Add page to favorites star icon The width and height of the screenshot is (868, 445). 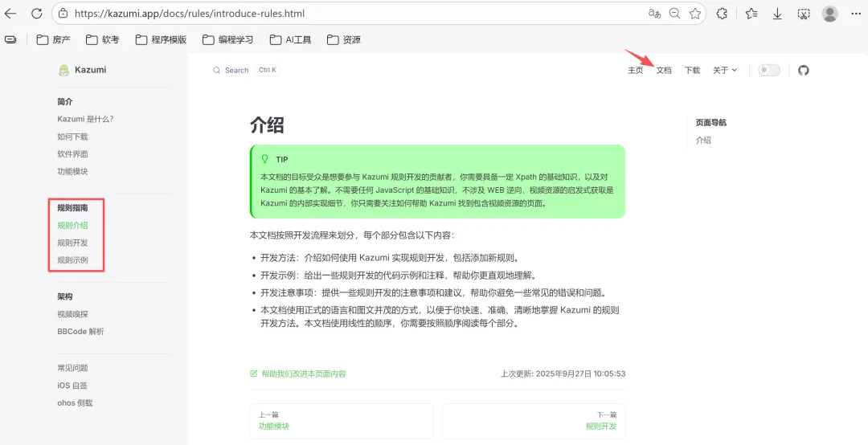(695, 14)
